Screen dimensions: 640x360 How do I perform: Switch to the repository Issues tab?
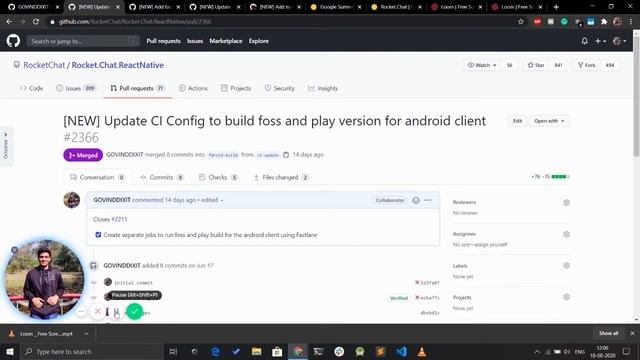tap(76, 88)
